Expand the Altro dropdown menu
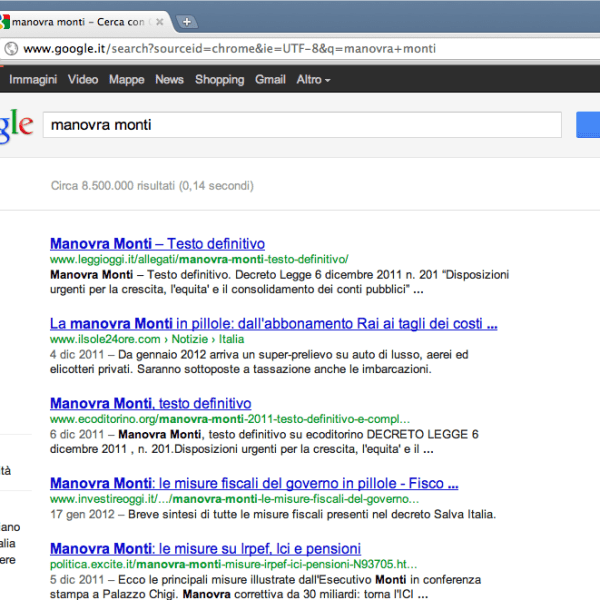 [x=313, y=80]
